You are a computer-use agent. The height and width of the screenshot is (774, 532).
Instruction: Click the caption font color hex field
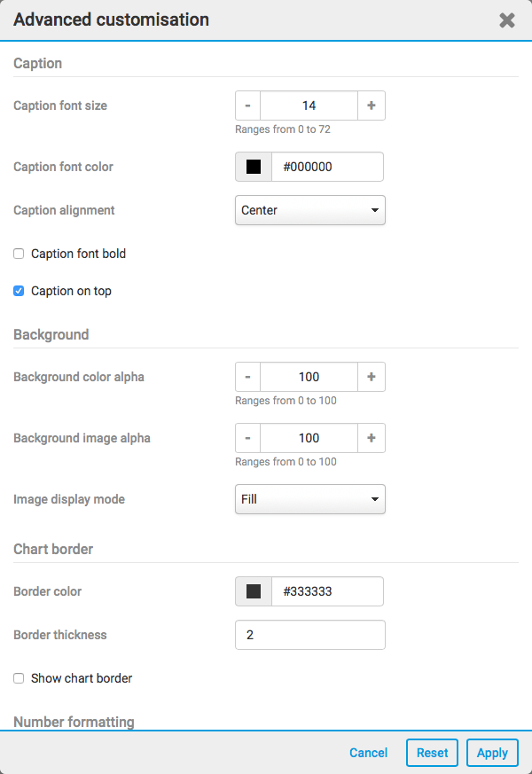coord(327,167)
